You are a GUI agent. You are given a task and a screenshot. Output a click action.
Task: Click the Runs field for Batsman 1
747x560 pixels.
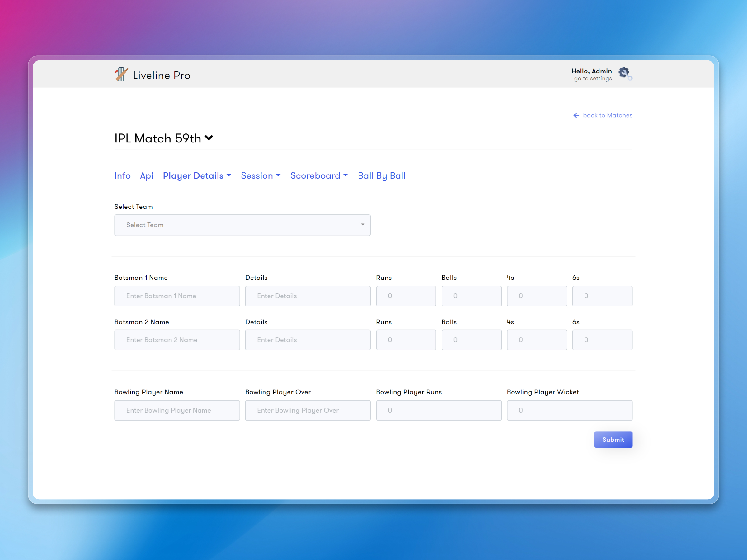click(406, 296)
